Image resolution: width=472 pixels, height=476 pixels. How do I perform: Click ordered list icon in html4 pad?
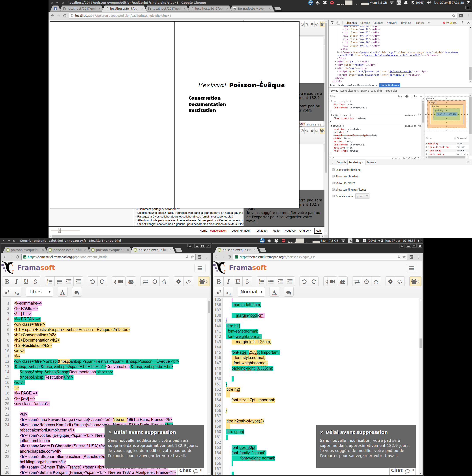[x=50, y=282]
